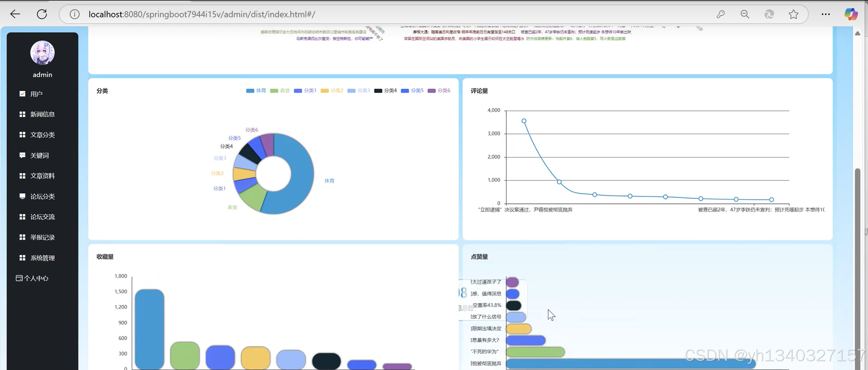Open saved passwords key icon

tap(721, 14)
